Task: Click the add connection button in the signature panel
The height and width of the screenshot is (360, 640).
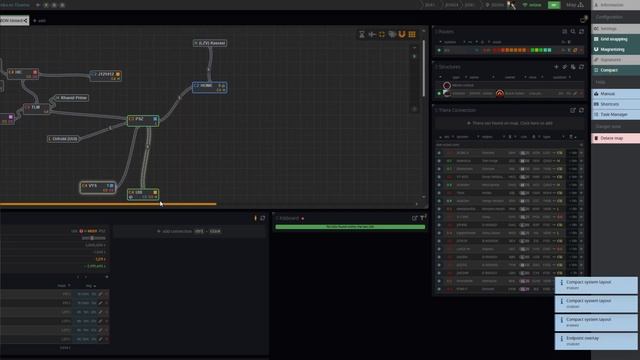Action: tap(190, 231)
